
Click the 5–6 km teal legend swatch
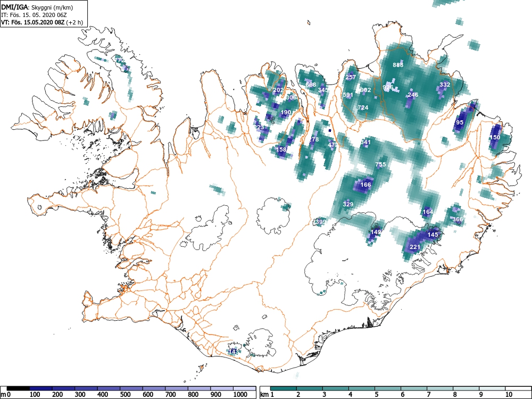coord(388,388)
